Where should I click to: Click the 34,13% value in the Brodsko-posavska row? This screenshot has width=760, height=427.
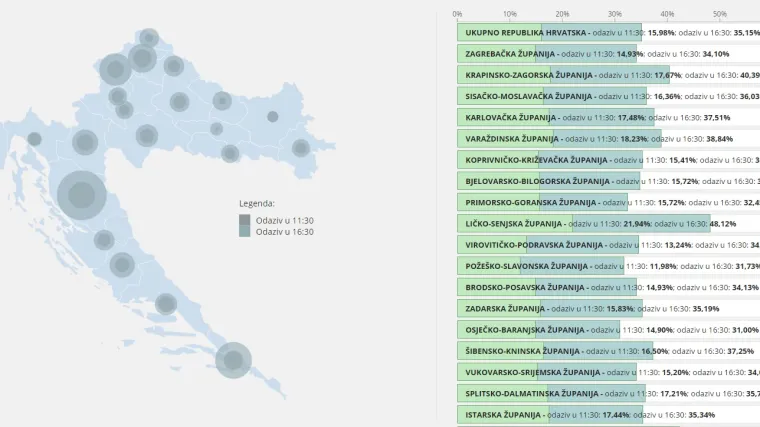[x=745, y=287]
